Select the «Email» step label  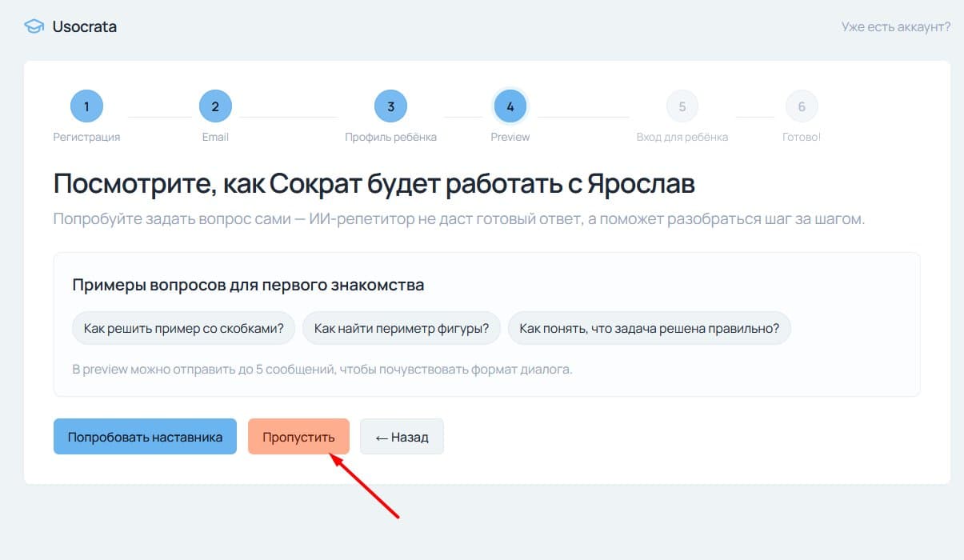[x=216, y=136]
